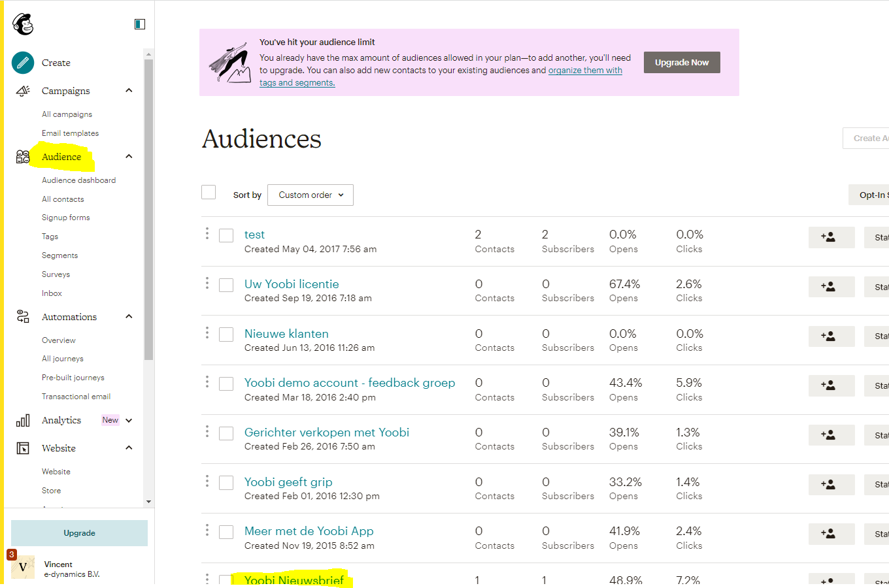Select the Uw Yoobi licentie checkbox

pyautogui.click(x=226, y=285)
